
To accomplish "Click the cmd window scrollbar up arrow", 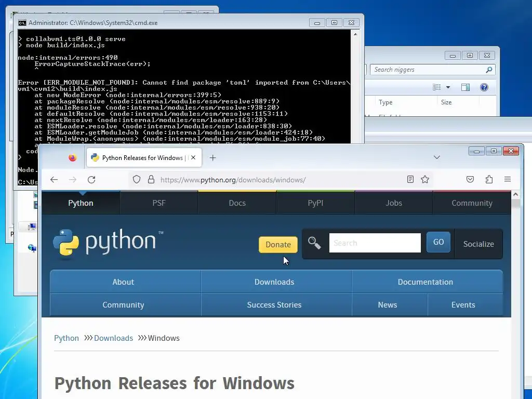I will click(355, 34).
